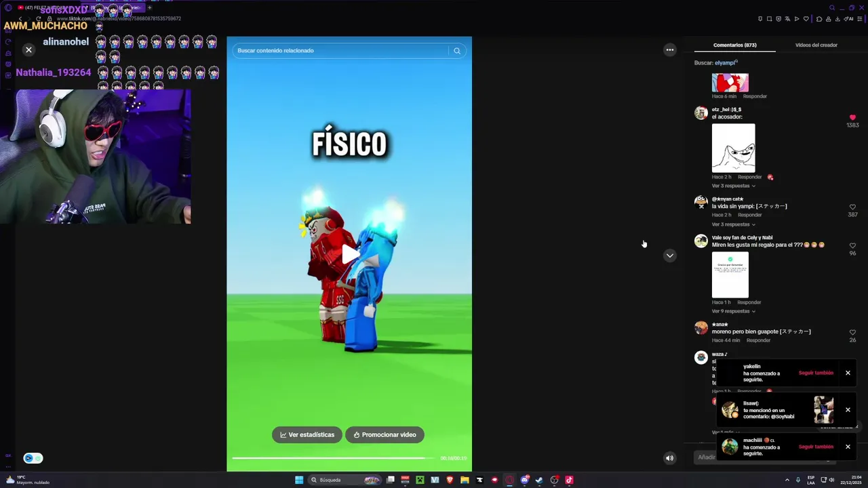
Task: Open Minecraft from taskbar
Action: (420, 480)
